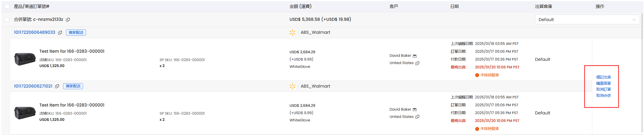Click the dropdown chevron in warehouse selector

634,20
